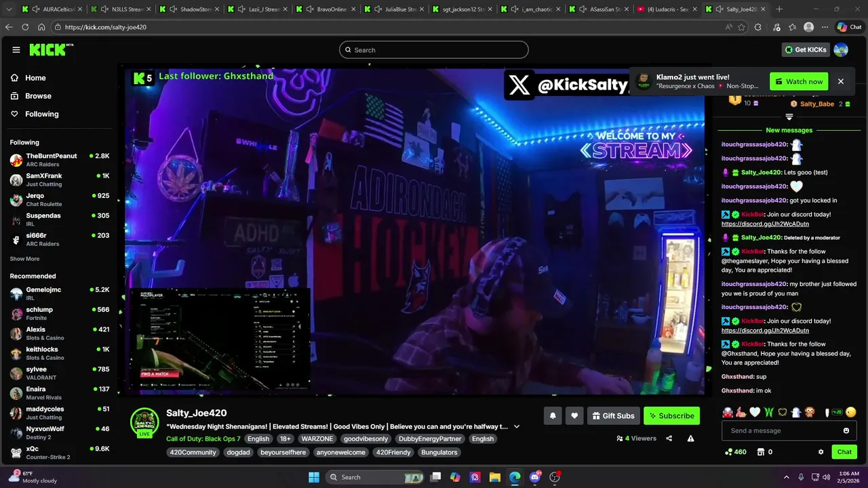Click the Salty_Joe420 channel avatar
Screen dimensions: 868x488
(x=144, y=422)
